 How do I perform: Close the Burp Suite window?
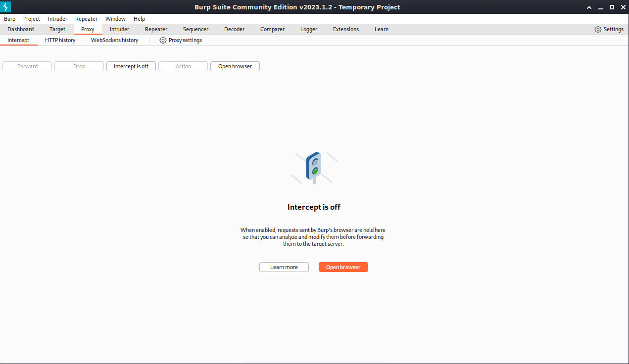pos(622,7)
